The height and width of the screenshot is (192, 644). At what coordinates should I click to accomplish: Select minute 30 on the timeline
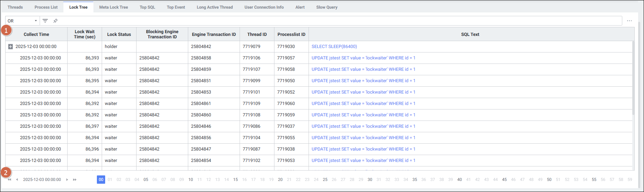370,180
